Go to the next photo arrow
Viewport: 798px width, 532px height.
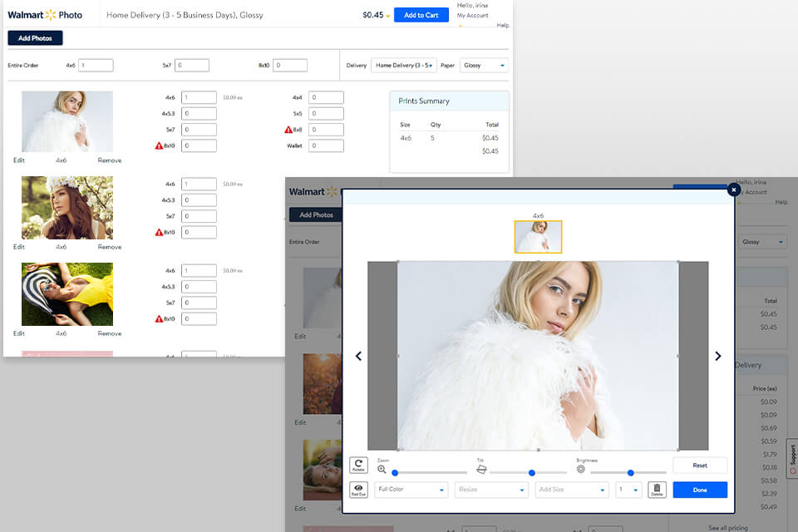pyautogui.click(x=718, y=356)
